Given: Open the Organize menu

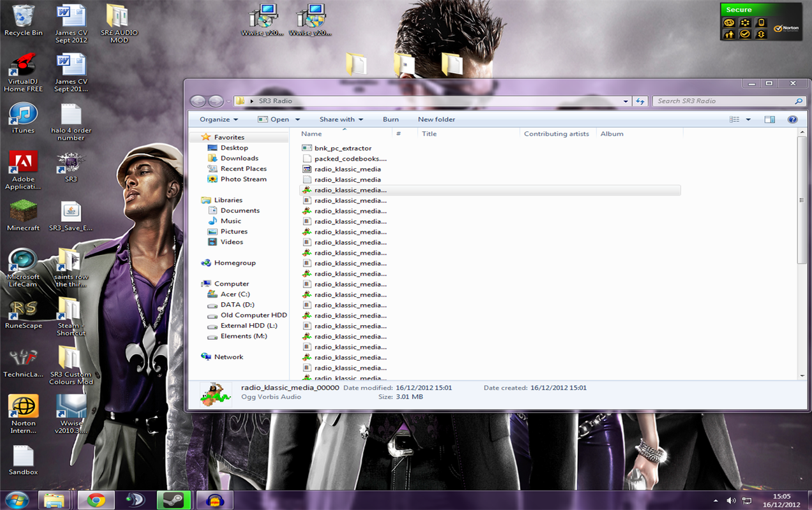Looking at the screenshot, I should (219, 119).
